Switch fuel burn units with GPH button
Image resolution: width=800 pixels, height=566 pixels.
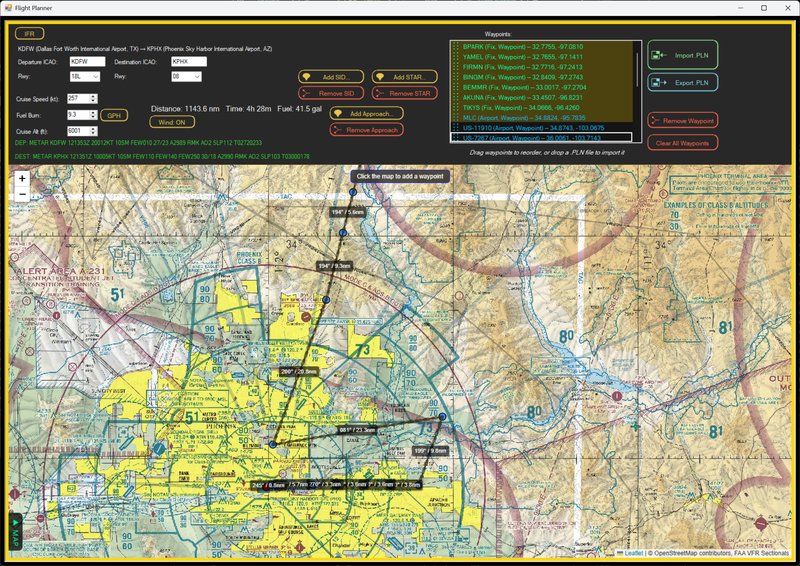point(114,115)
